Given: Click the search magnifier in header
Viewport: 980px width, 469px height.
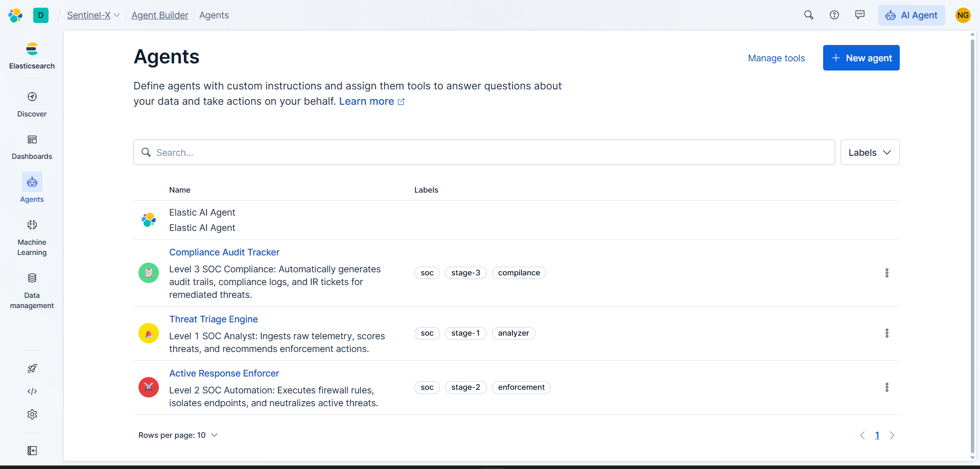Looking at the screenshot, I should point(808,15).
